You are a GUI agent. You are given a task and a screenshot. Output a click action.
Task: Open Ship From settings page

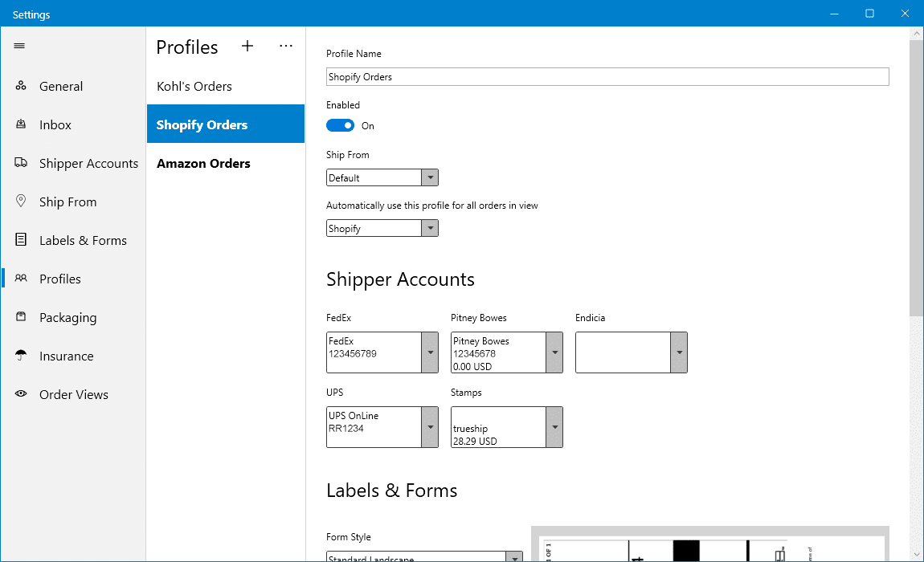pyautogui.click(x=73, y=202)
